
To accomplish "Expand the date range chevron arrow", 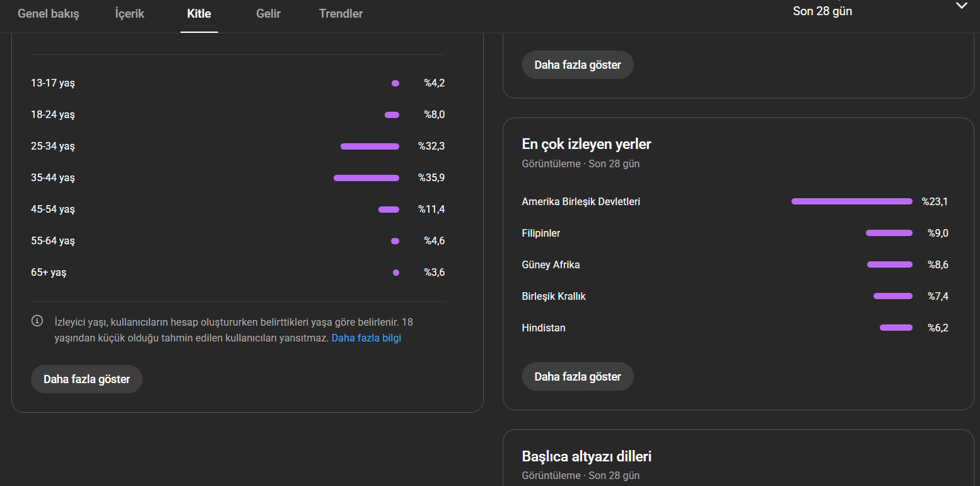I will [x=961, y=6].
